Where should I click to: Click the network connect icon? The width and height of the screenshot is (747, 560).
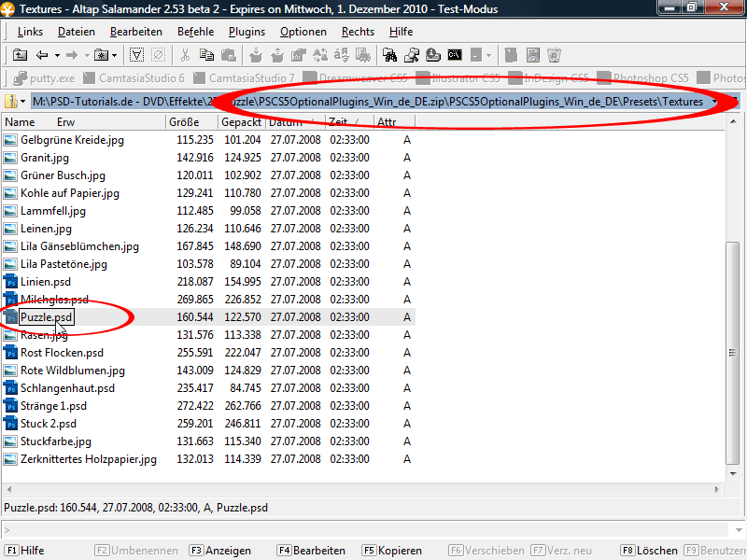(x=412, y=55)
